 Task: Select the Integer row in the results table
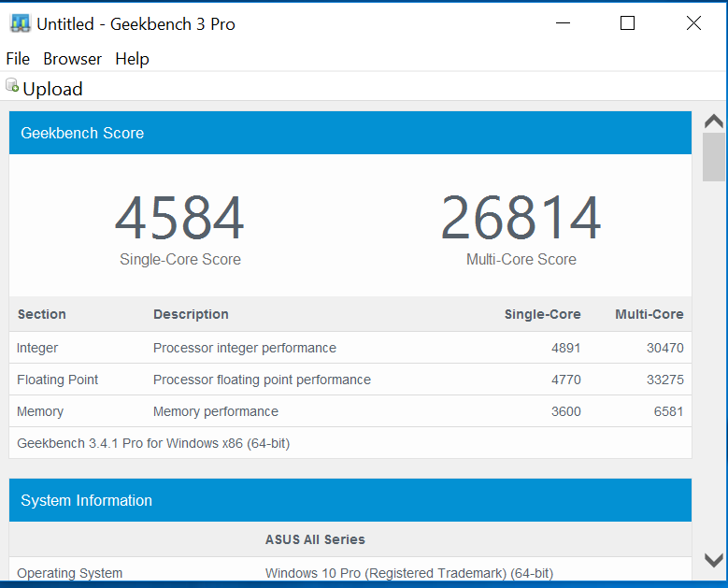coord(350,348)
